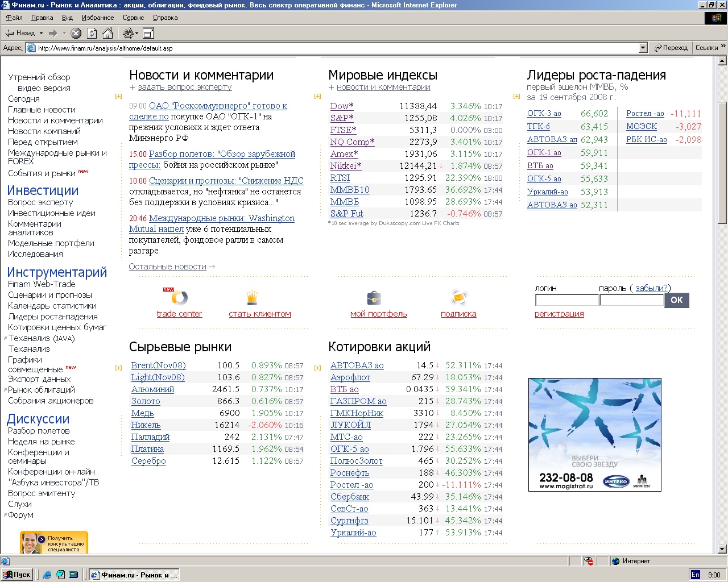Open the Brent(Nov08) commodity link
This screenshot has width=728, height=582.
tap(158, 365)
